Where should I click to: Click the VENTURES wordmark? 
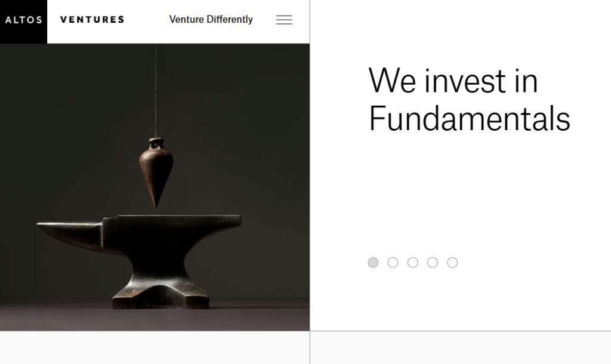coord(92,20)
